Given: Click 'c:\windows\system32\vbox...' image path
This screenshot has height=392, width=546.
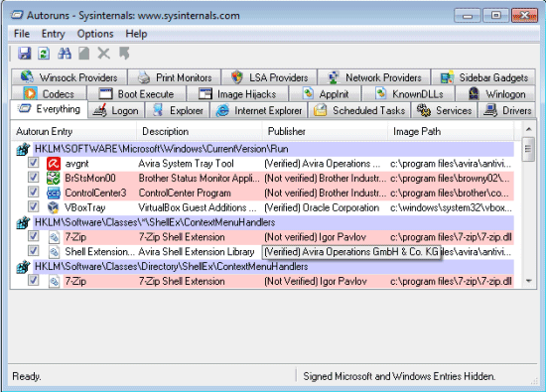Looking at the screenshot, I should coord(451,207).
